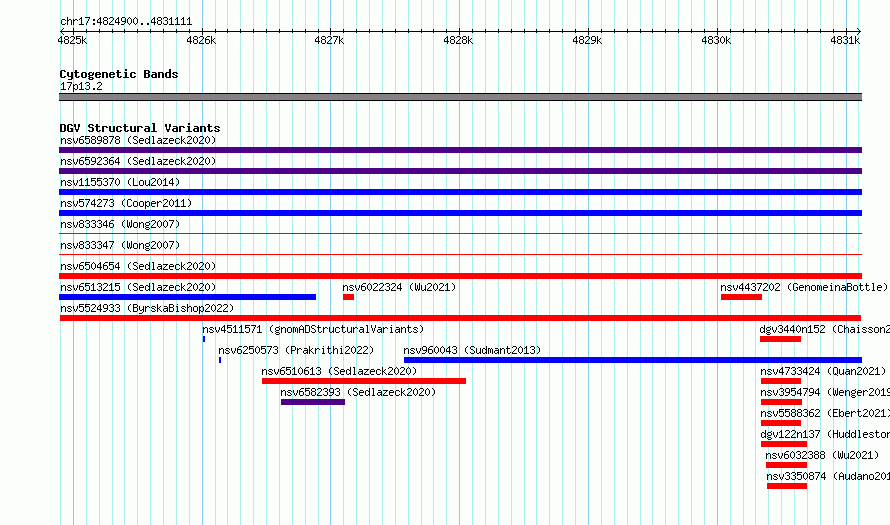
Task: Select the tiny nsv6250573 (Prakrithi2022) mark
Action: tap(220, 360)
